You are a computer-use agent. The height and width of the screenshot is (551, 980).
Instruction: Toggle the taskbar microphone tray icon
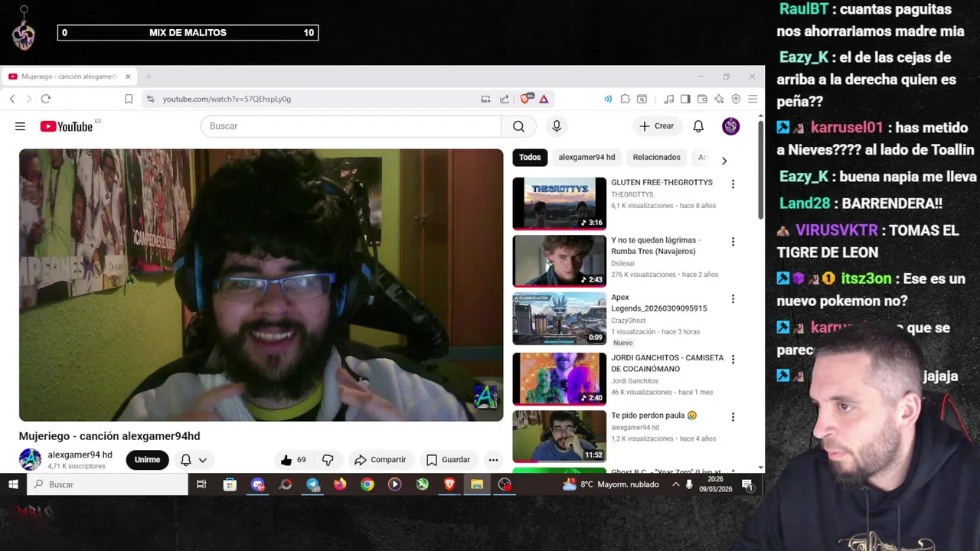pos(689,484)
